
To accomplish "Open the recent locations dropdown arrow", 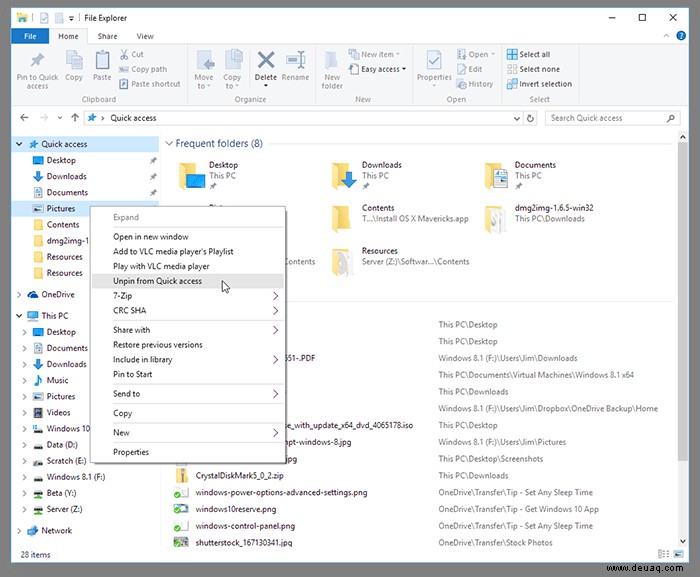I will tap(59, 118).
